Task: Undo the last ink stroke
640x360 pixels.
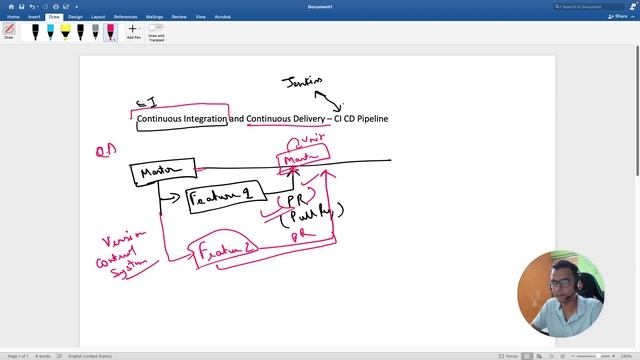Action: click(32, 7)
